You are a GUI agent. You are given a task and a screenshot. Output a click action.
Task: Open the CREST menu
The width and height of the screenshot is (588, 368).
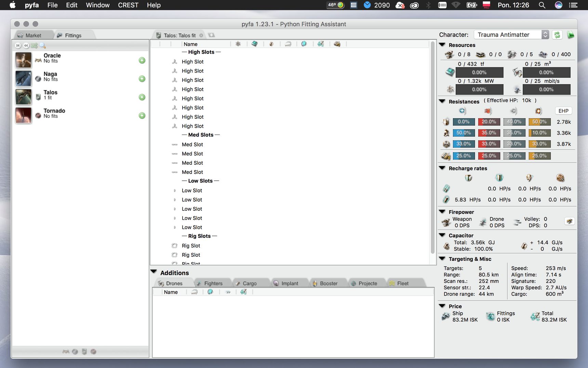[x=128, y=5]
